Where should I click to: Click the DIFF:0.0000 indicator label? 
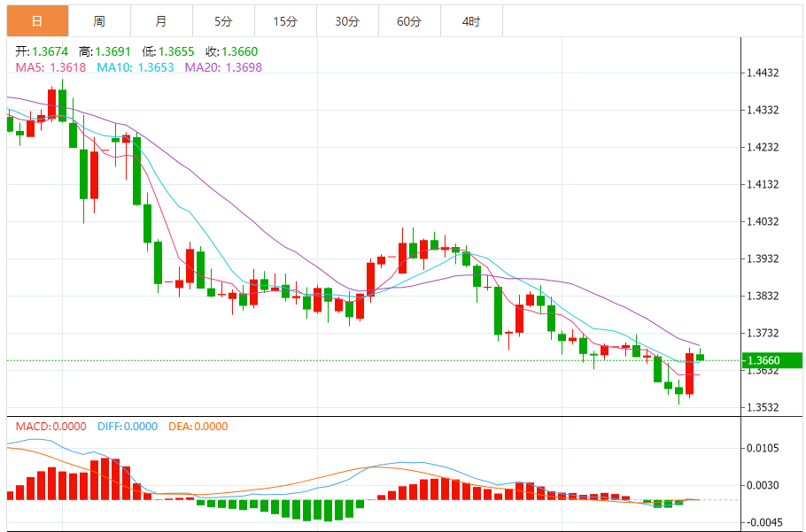tap(128, 427)
